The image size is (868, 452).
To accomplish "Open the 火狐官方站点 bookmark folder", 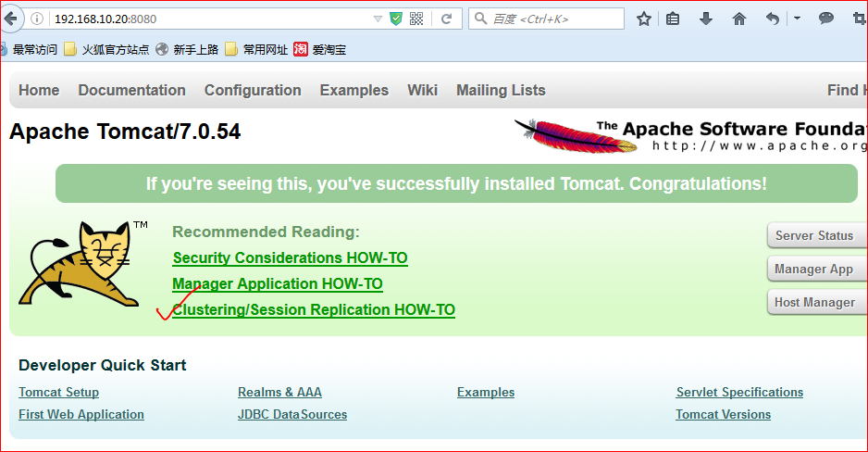I will 106,50.
